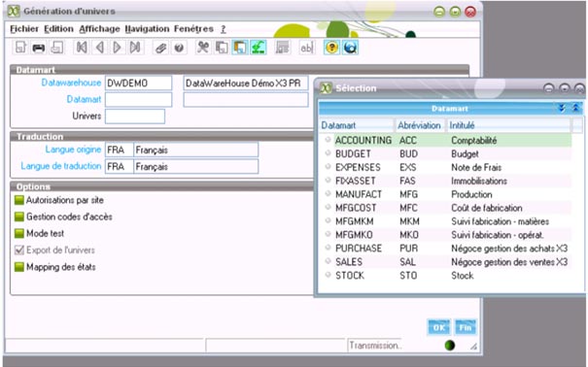Select the BUDGET row radio bullet
Viewport: 588px width, 367px height.
tap(329, 152)
